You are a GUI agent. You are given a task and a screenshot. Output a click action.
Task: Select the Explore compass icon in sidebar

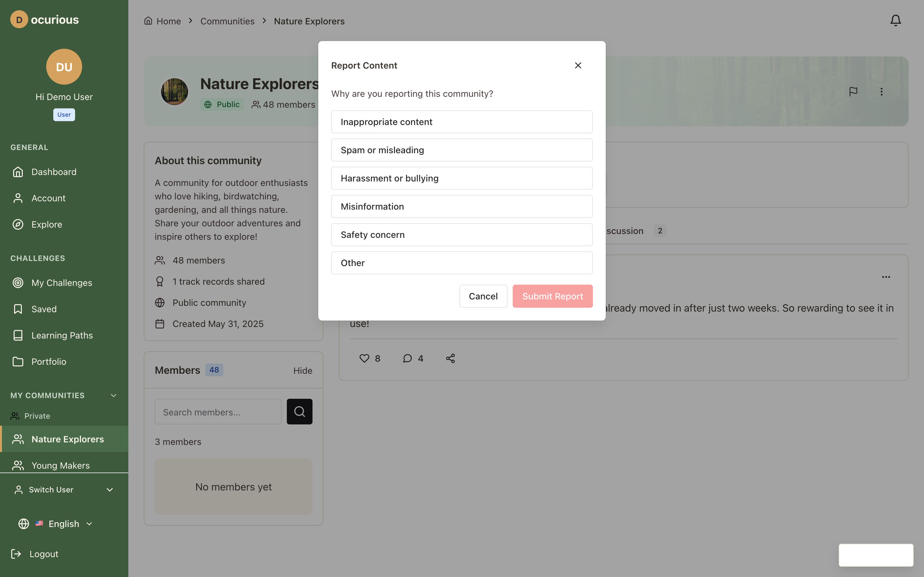[18, 224]
